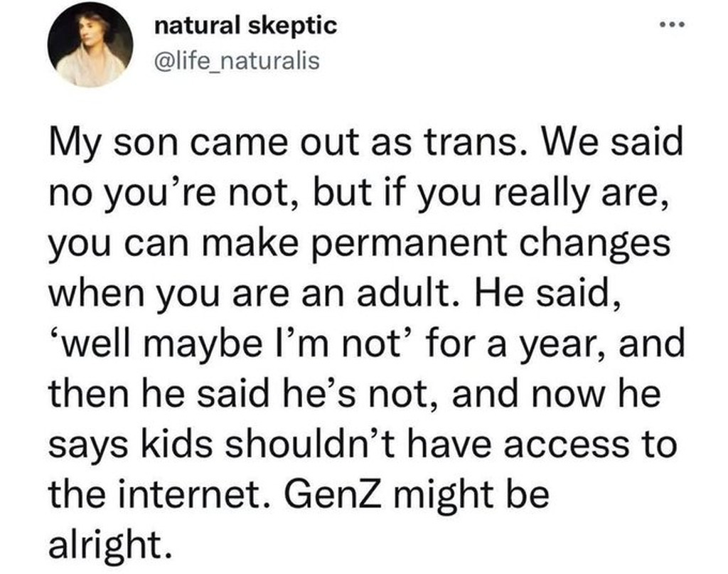Click the phrase "He said," ending line four
Viewport: 728px width, 574px height.
click(x=550, y=292)
